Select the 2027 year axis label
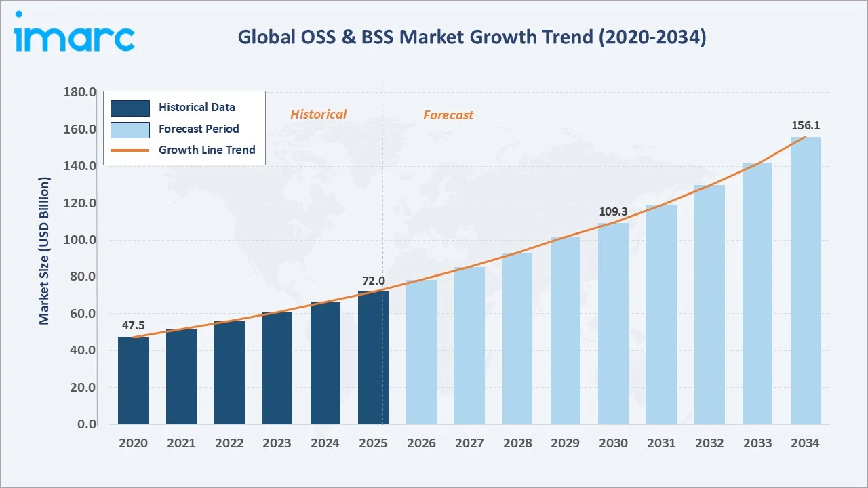 tap(469, 443)
